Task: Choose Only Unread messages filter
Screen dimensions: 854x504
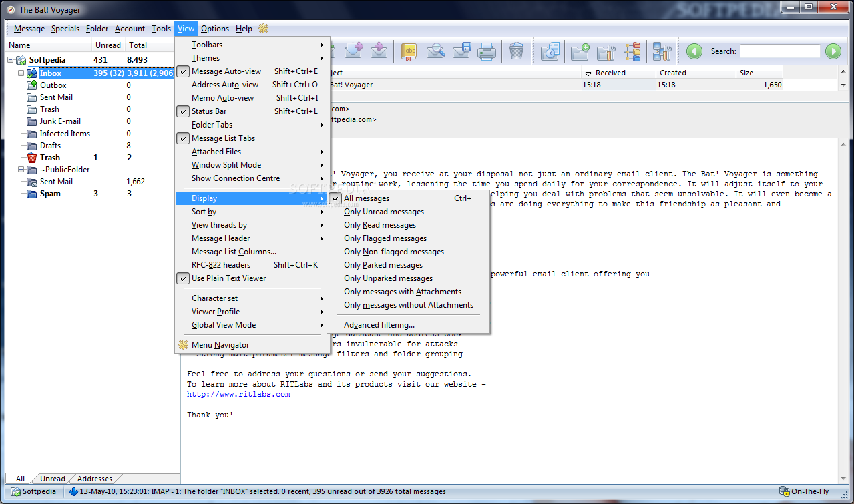Action: click(x=409, y=212)
